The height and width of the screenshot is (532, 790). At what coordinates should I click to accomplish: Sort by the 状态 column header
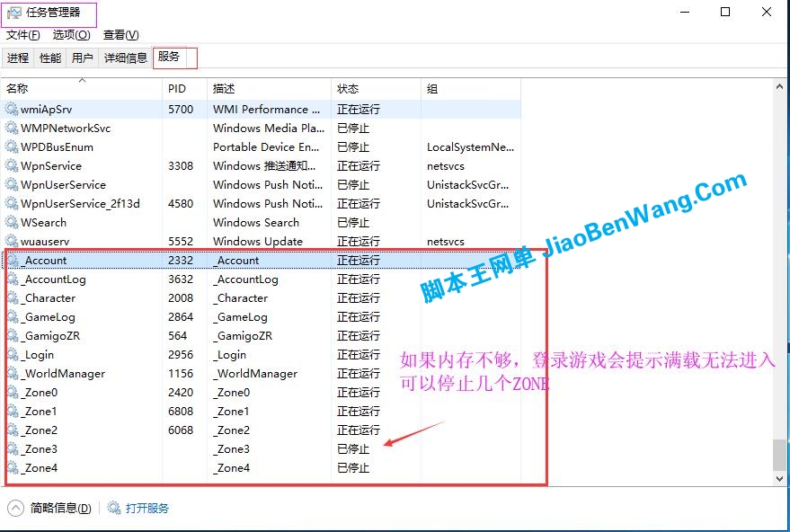[x=376, y=89]
